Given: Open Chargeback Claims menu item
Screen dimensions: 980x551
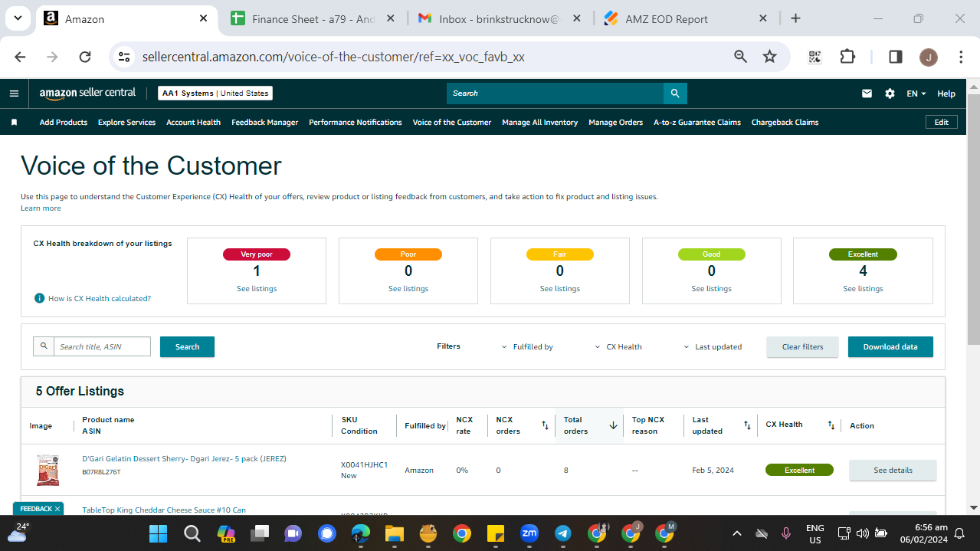Looking at the screenshot, I should point(785,122).
